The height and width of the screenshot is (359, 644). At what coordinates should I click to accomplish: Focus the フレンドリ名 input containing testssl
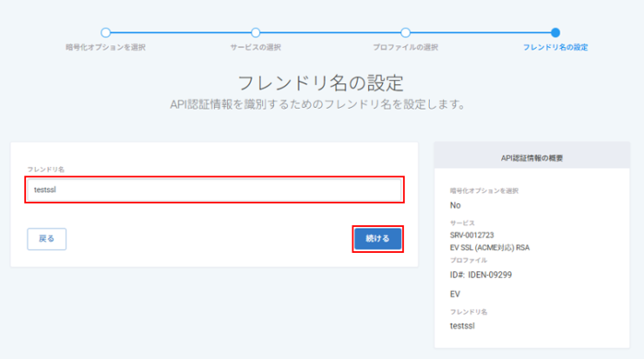(214, 189)
